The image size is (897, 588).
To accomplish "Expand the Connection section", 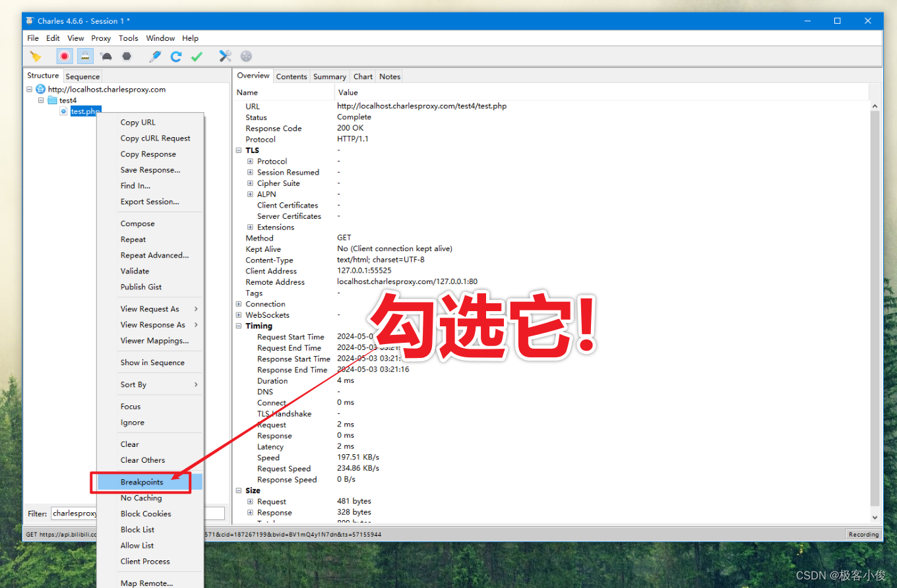I will tap(239, 304).
